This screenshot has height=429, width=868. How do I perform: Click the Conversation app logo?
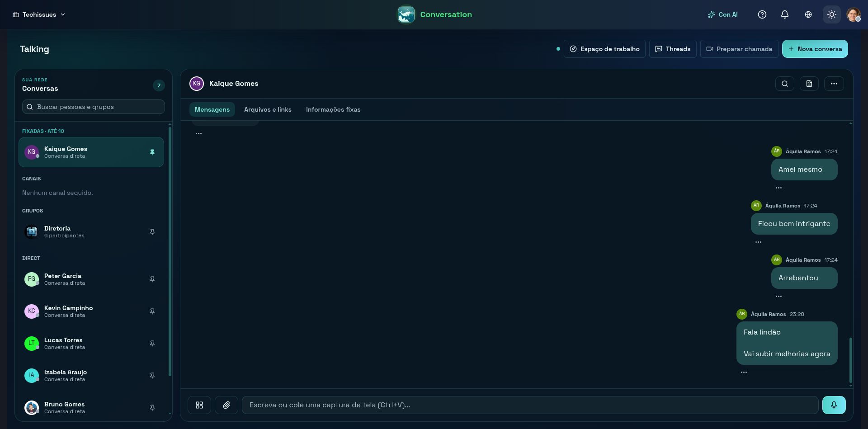[x=406, y=14]
